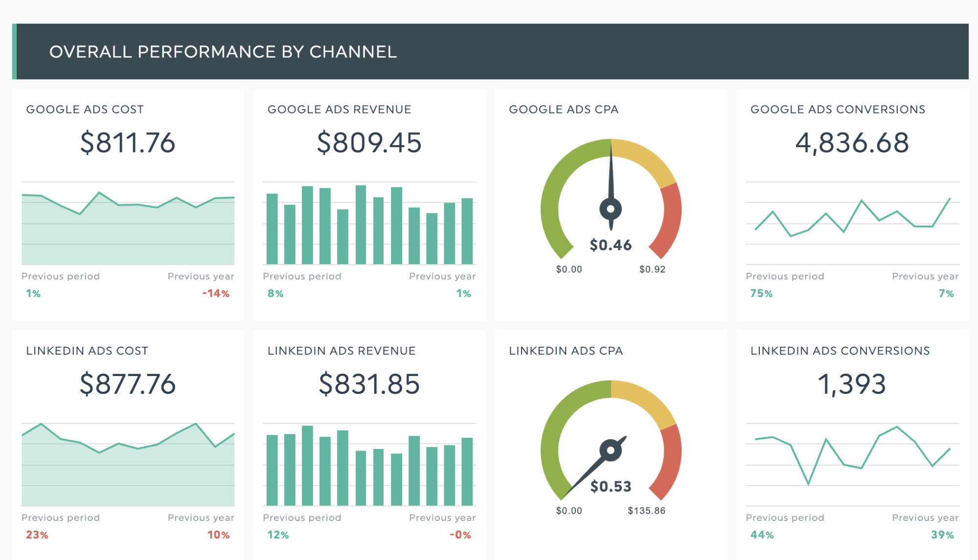Click the -0% previous year value

[x=460, y=535]
